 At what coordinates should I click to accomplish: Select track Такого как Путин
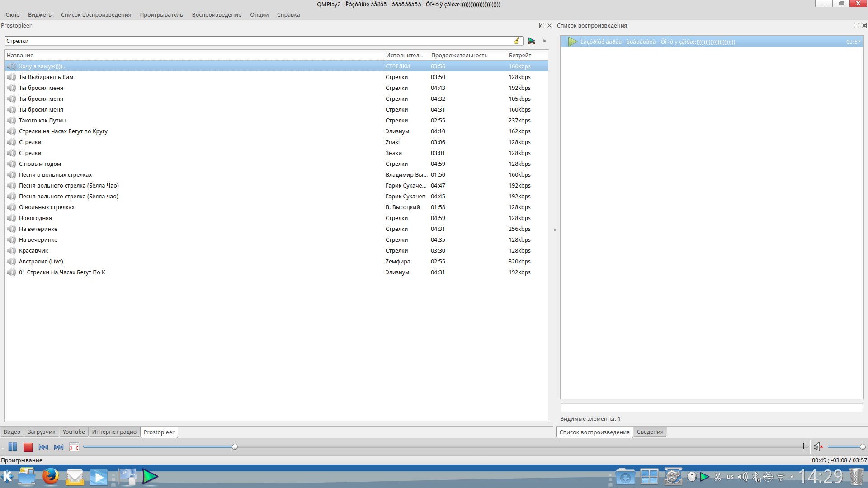(42, 121)
